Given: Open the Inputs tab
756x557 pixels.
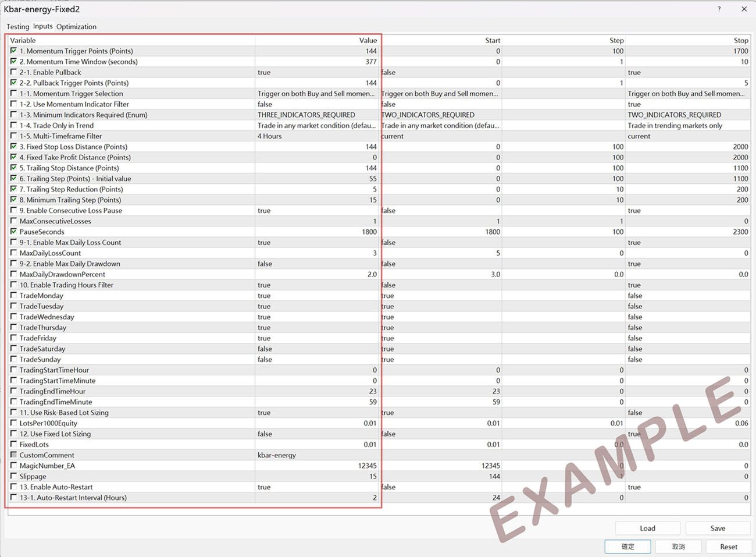Looking at the screenshot, I should click(42, 26).
